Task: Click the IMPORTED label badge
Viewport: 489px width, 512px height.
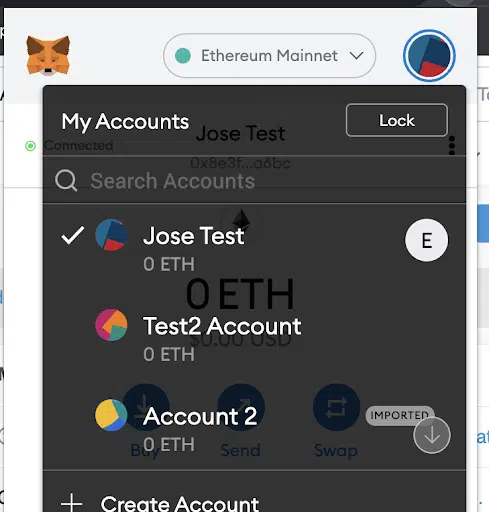Action: tap(400, 415)
